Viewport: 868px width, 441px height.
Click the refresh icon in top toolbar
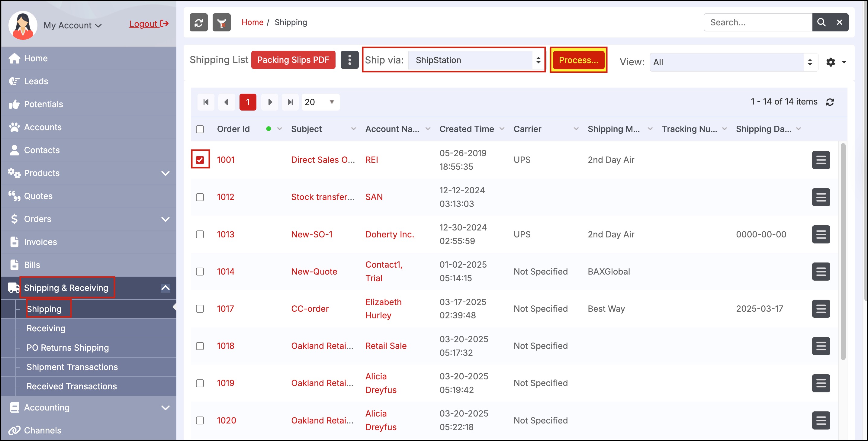pyautogui.click(x=198, y=23)
